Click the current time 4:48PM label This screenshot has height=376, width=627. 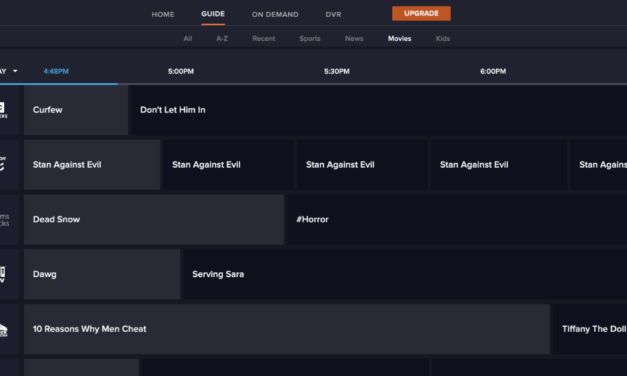click(56, 71)
